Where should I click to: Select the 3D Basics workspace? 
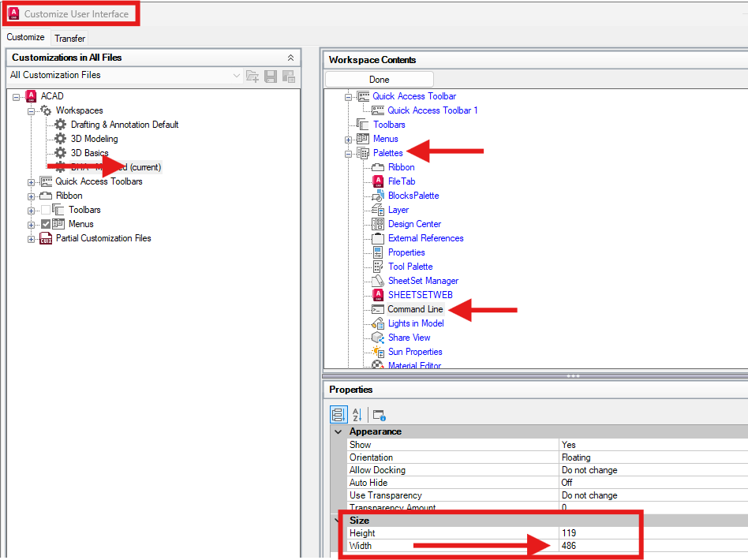[90, 153]
